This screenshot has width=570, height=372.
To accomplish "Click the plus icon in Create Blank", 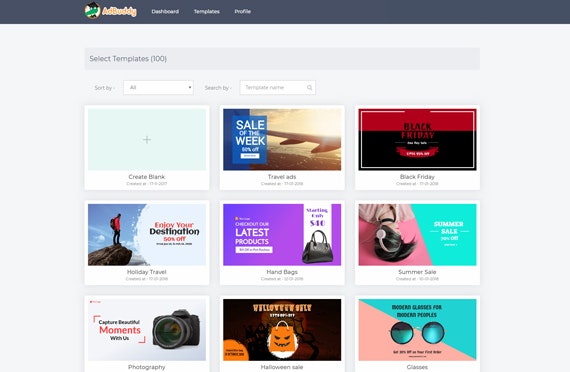I will [x=147, y=140].
